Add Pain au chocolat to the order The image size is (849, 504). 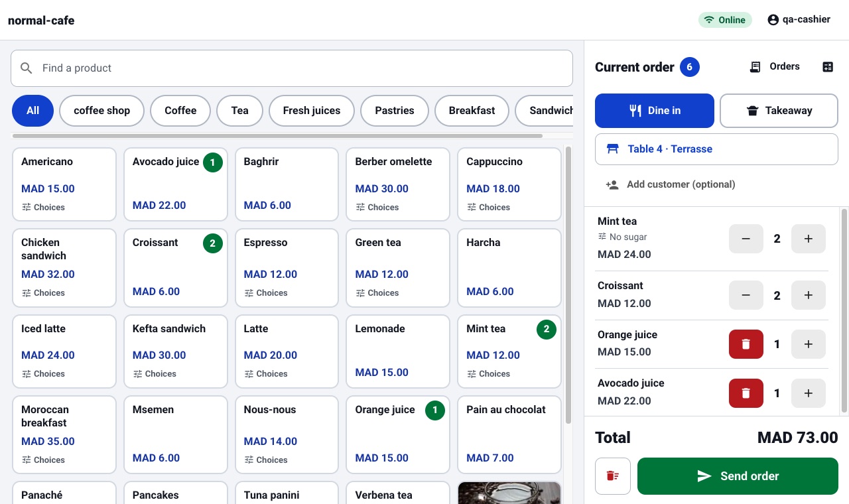click(x=509, y=435)
